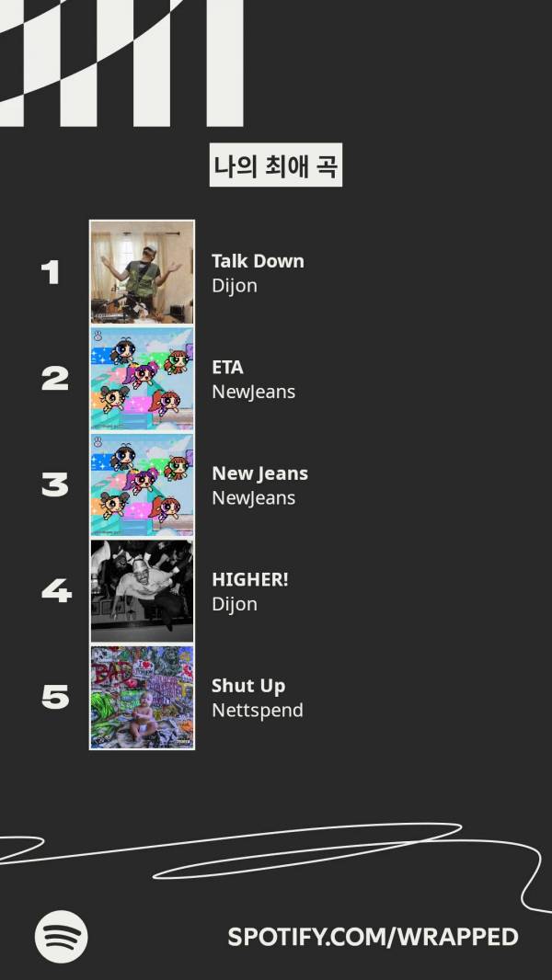Click the rank number 5
Image resolution: width=552 pixels, height=980 pixels.
[55, 697]
